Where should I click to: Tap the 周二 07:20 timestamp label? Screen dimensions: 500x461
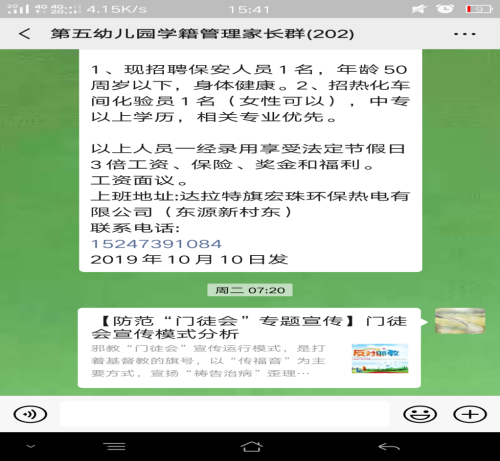click(x=250, y=290)
